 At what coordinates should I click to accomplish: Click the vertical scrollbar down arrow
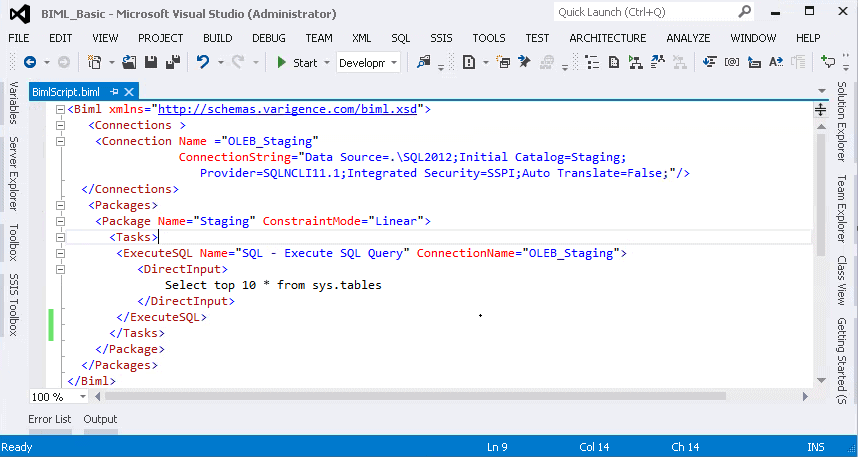[x=821, y=380]
